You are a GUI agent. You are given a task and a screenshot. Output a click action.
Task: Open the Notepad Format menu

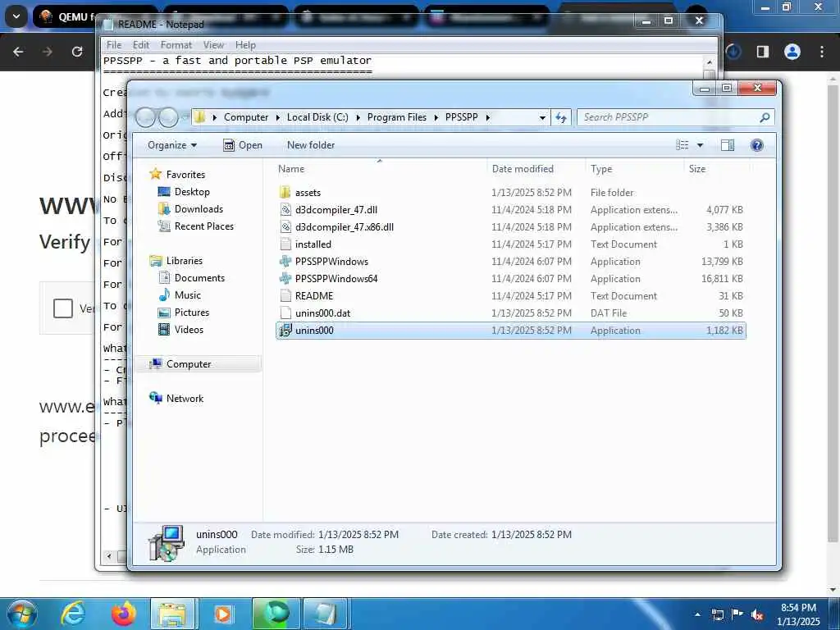pos(176,45)
